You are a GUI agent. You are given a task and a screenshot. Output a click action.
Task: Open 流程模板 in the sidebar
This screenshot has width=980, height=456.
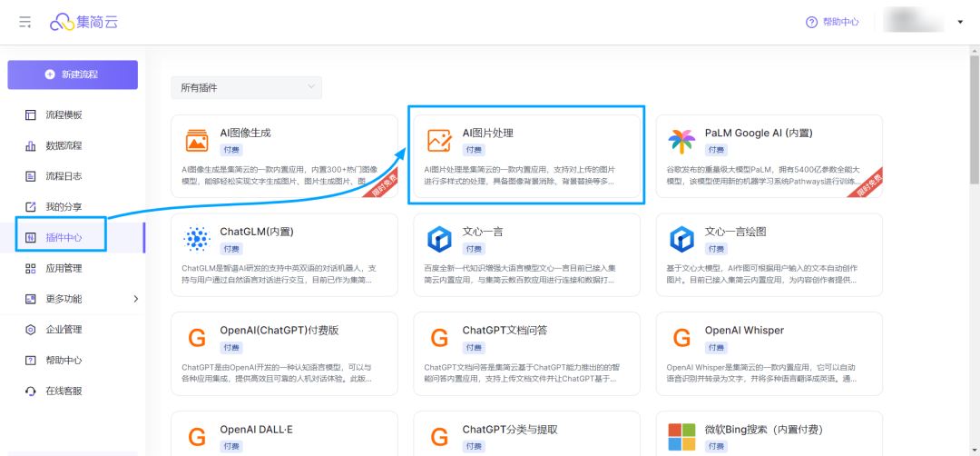click(64, 115)
